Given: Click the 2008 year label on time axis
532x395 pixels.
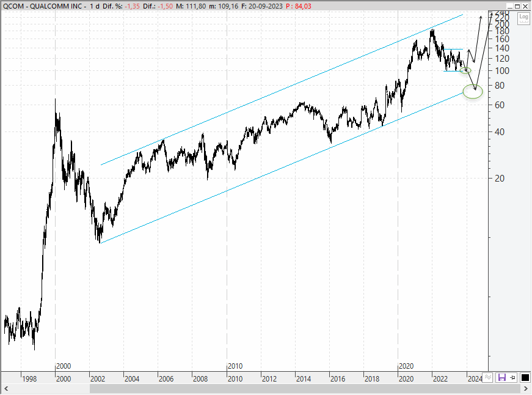Looking at the screenshot, I should tap(200, 378).
